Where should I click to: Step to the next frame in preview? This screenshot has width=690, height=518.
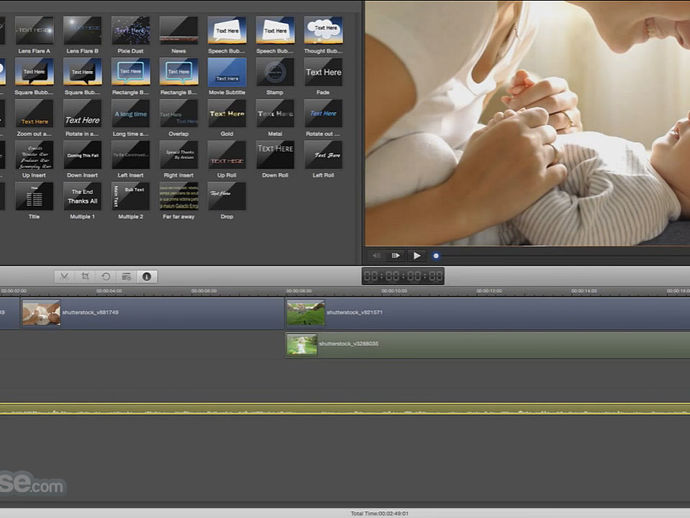coord(396,255)
